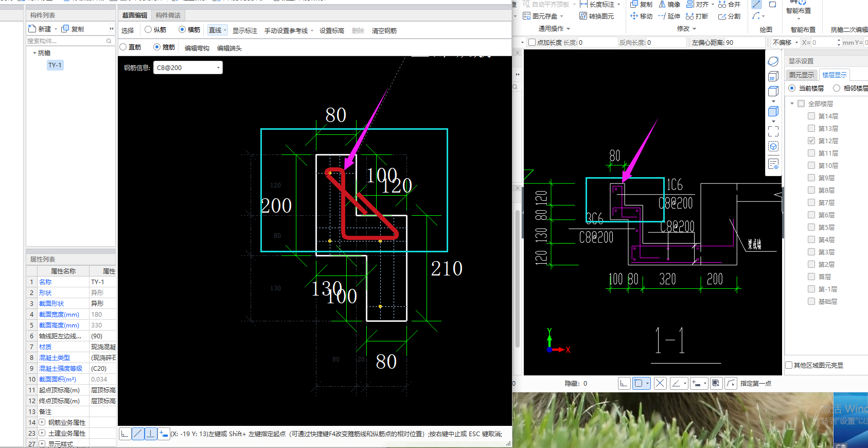The width and height of the screenshot is (868, 448).
Task: Click the 清空钢筋 button
Action: 384,30
